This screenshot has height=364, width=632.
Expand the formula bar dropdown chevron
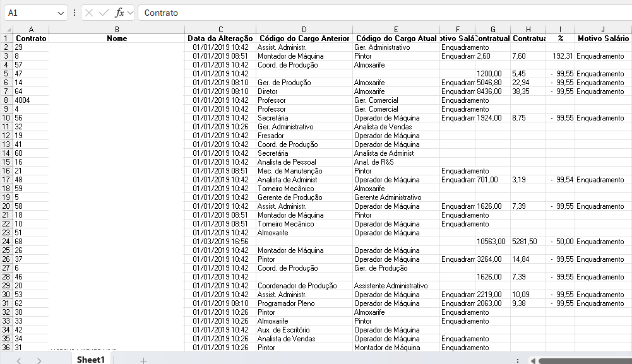click(130, 13)
